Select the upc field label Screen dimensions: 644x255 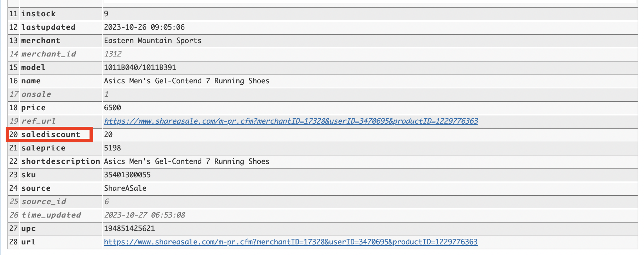[x=28, y=229]
